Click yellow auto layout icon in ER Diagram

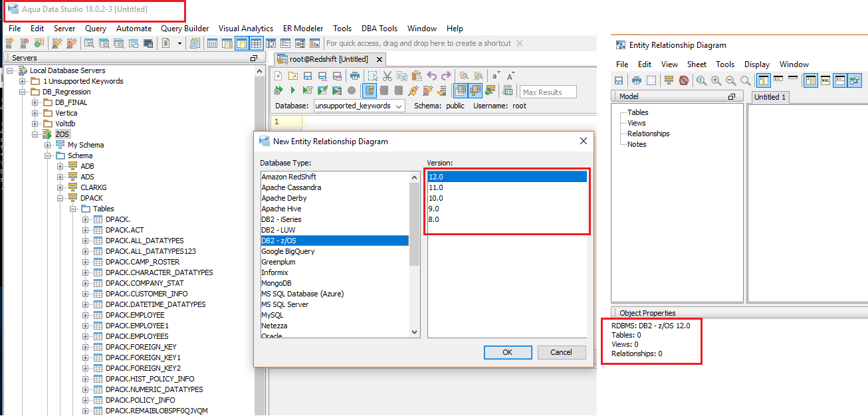(x=669, y=80)
